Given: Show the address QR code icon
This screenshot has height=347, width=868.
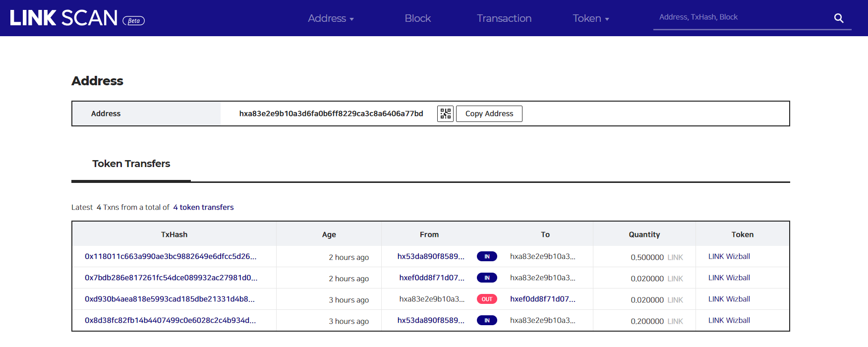Looking at the screenshot, I should (445, 114).
